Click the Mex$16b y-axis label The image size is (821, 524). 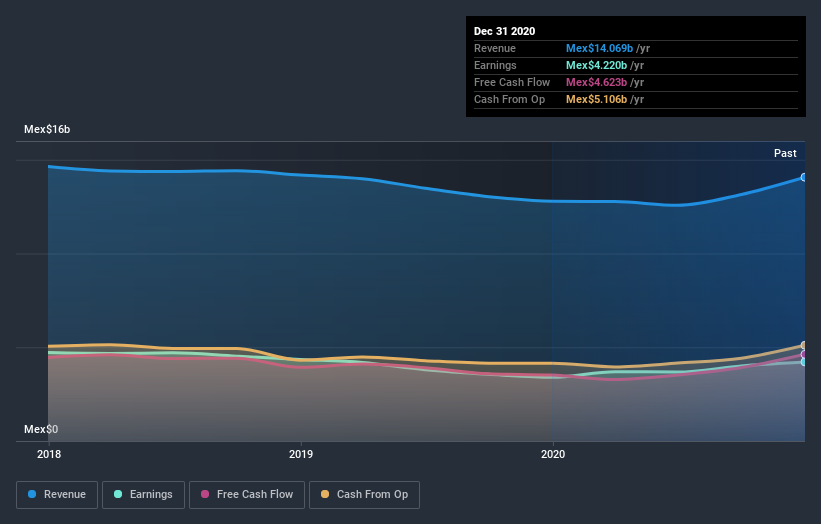(x=47, y=129)
